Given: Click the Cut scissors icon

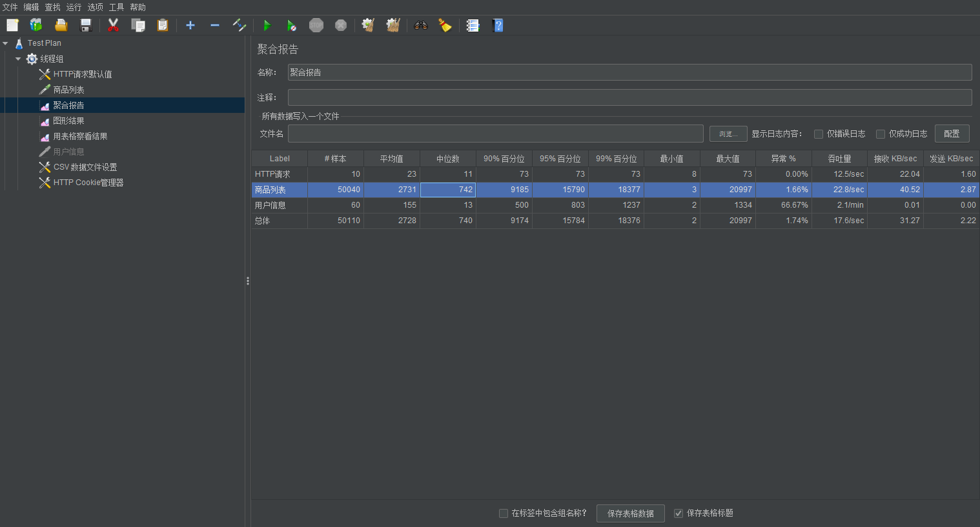Looking at the screenshot, I should [x=114, y=25].
